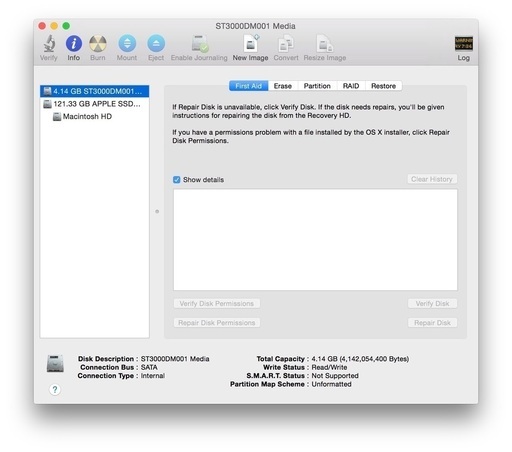This screenshot has width=512, height=452.
Task: Click the Macintosh HD volume icon
Action: (57, 117)
